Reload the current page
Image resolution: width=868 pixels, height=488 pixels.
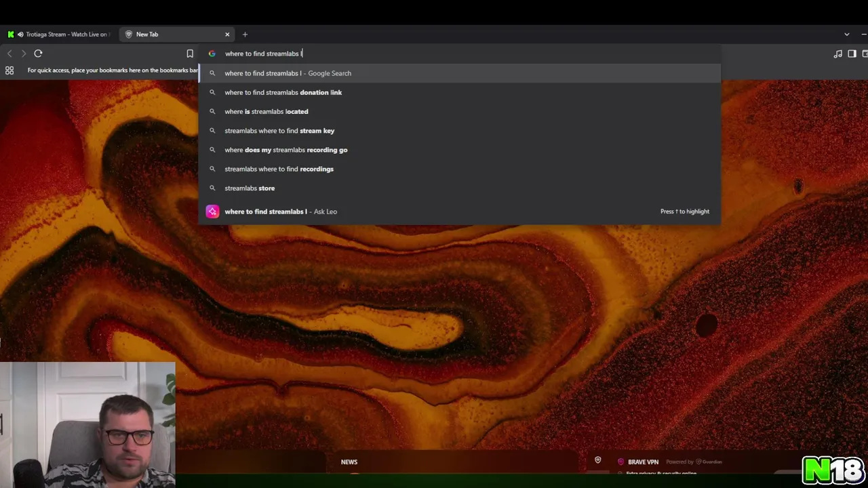point(38,54)
